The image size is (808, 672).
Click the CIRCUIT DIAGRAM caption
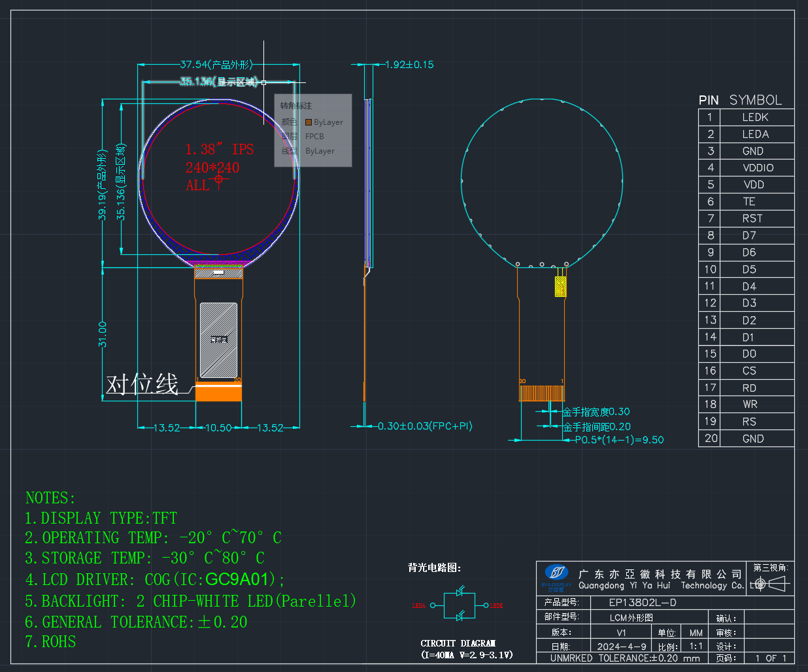click(x=458, y=643)
